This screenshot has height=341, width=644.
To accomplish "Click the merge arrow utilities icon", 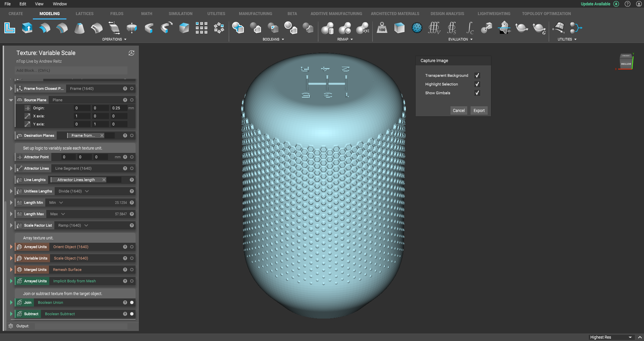I will 576,28.
